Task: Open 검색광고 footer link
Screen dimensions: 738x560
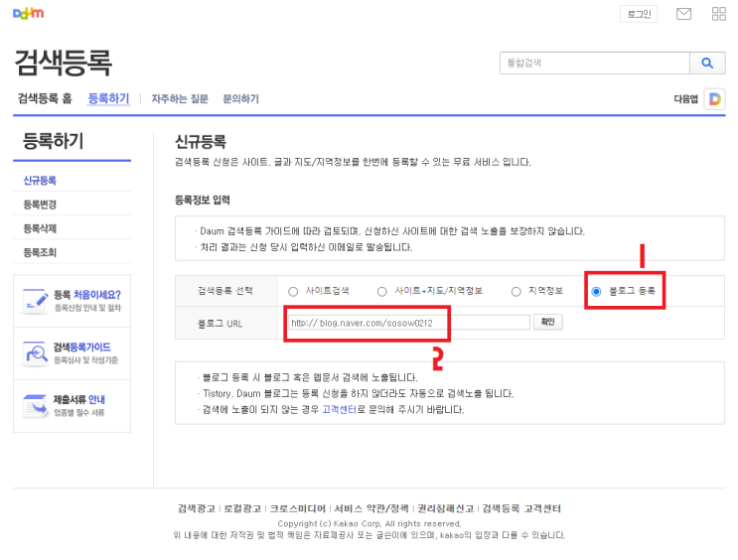Action: [x=197, y=508]
